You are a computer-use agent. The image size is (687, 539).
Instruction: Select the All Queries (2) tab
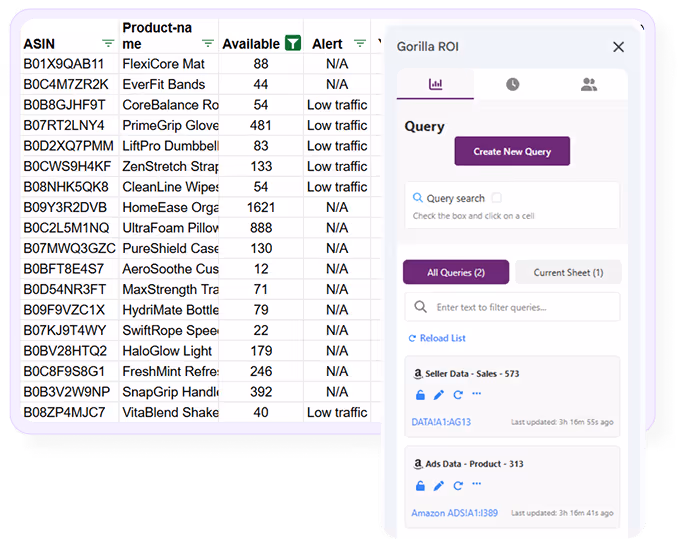pyautogui.click(x=456, y=272)
